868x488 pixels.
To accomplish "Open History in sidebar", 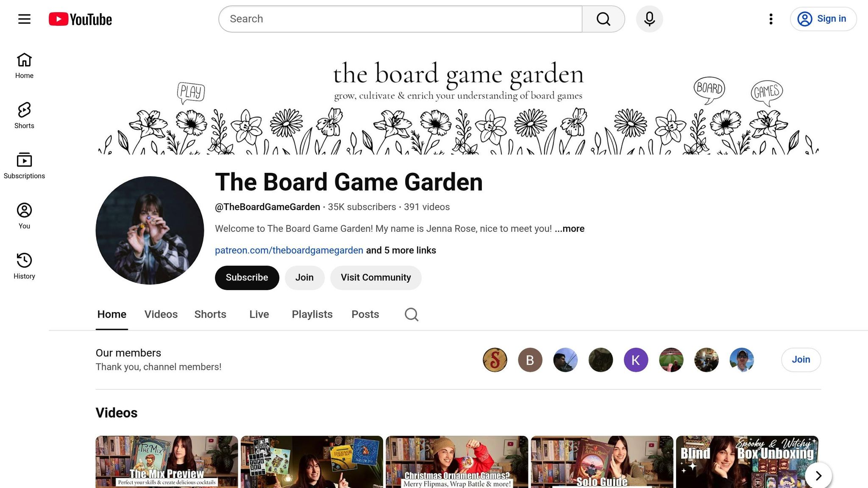I will [x=24, y=266].
